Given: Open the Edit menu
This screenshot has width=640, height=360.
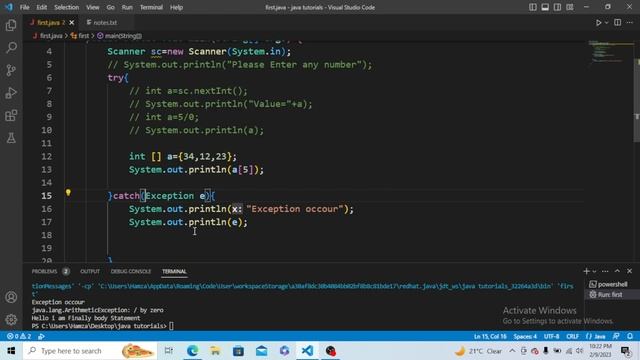Looking at the screenshot, I should click(42, 7).
